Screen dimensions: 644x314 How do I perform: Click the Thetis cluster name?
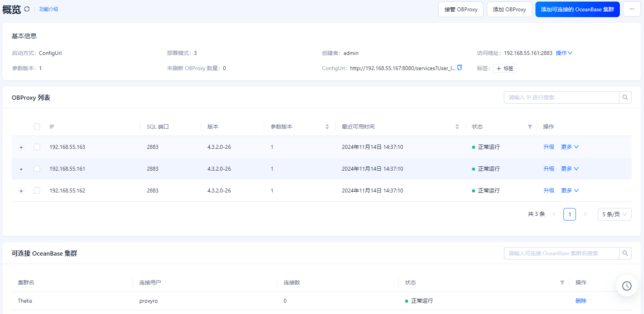(x=25, y=301)
